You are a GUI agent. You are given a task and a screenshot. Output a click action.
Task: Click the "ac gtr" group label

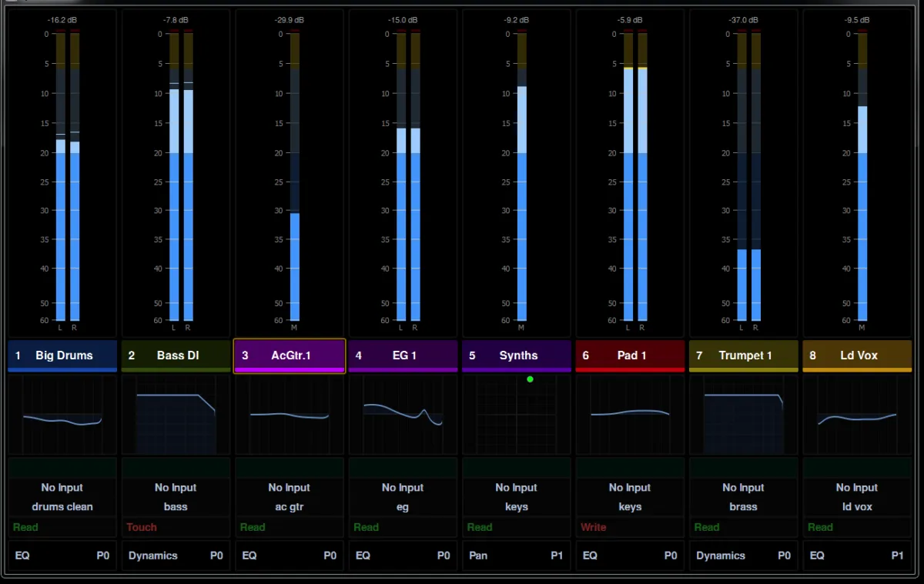(x=290, y=507)
